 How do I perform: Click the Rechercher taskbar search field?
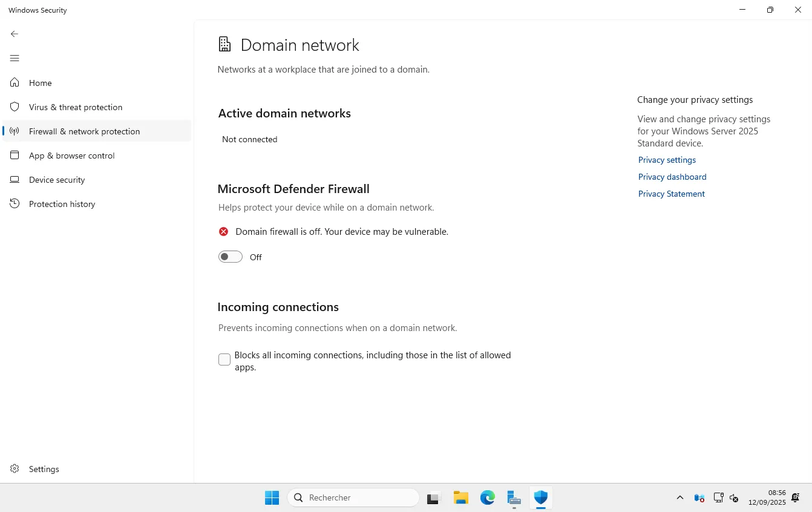(x=353, y=497)
